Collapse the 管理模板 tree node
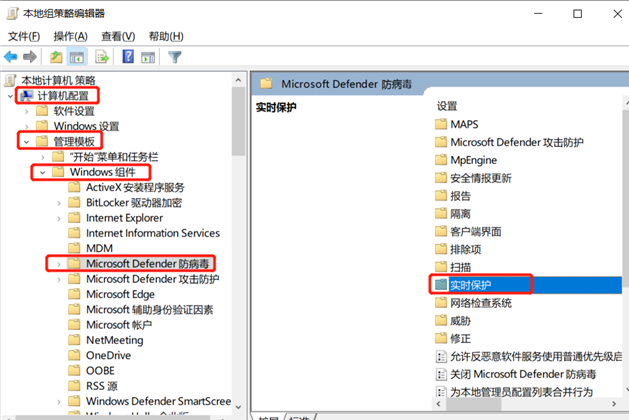 [26, 142]
